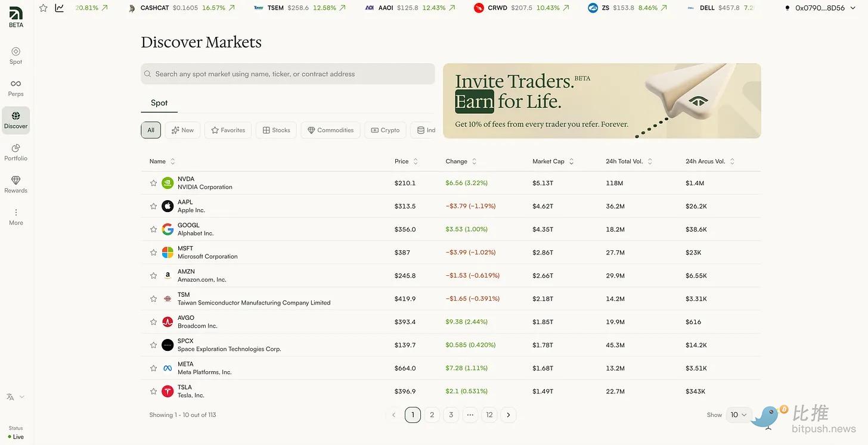The image size is (868, 445).
Task: Go to page 2 of markets
Action: point(432,415)
